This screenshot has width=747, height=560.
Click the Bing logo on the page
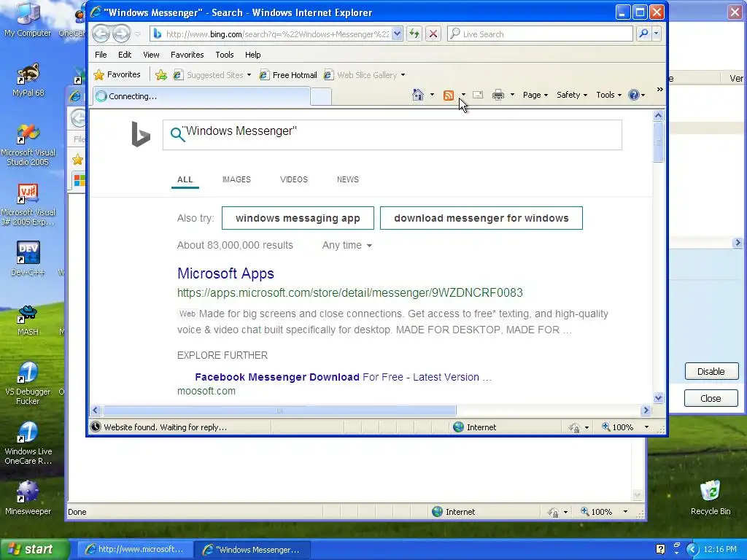coord(141,134)
